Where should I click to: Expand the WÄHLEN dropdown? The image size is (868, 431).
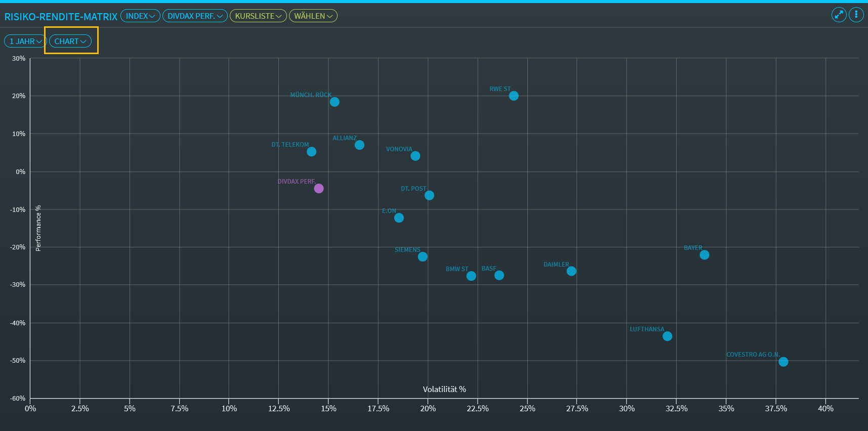click(x=313, y=16)
